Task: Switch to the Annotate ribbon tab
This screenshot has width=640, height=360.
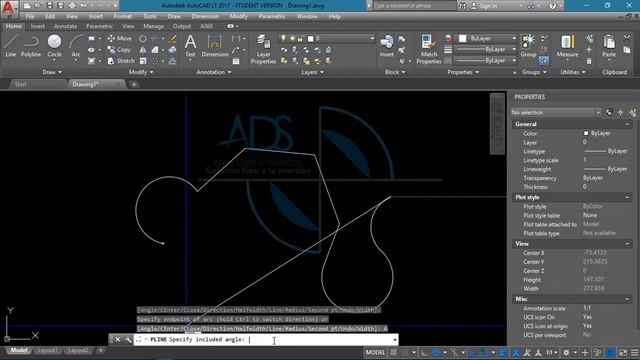Action: tap(65, 26)
